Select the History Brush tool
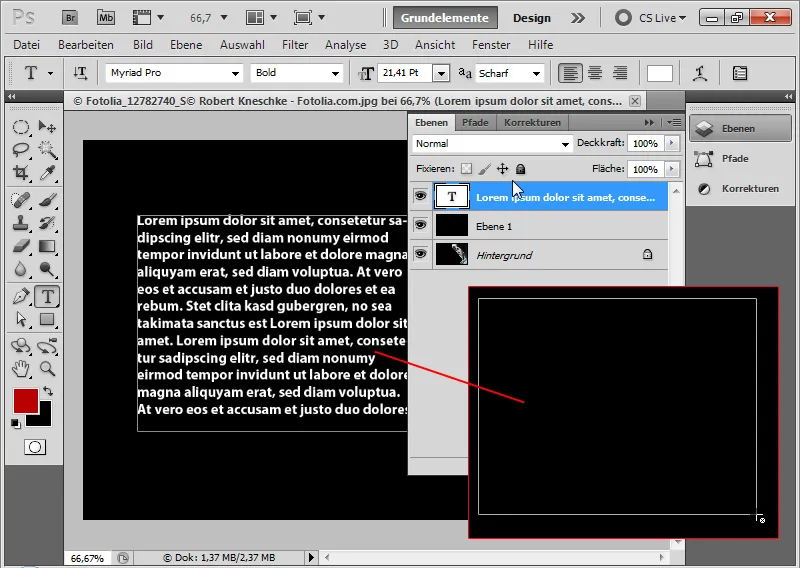800x568 pixels. [x=47, y=223]
